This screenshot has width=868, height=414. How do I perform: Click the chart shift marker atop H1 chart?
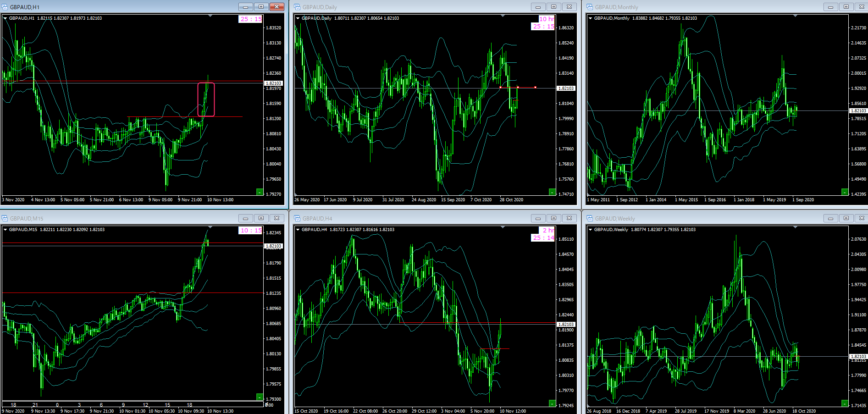click(x=210, y=16)
